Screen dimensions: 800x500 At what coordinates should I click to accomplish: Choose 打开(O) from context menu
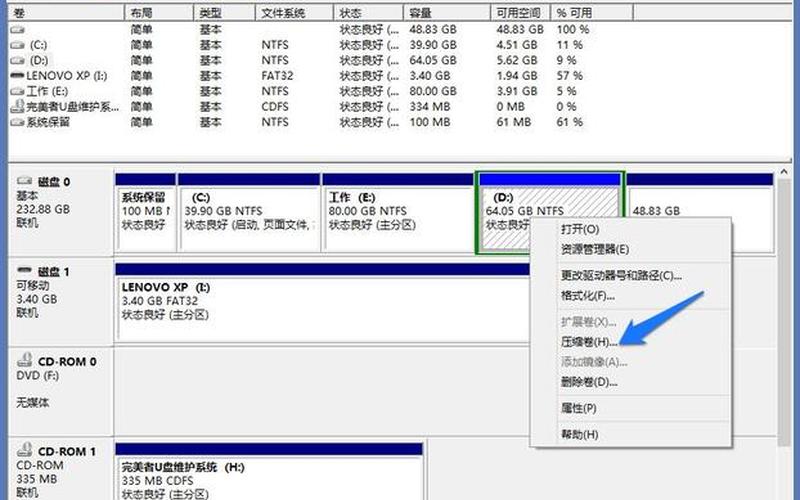[x=580, y=229]
